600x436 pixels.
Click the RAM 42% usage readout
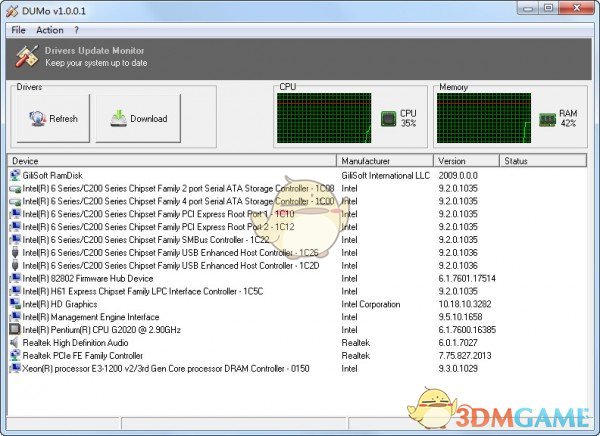point(568,118)
